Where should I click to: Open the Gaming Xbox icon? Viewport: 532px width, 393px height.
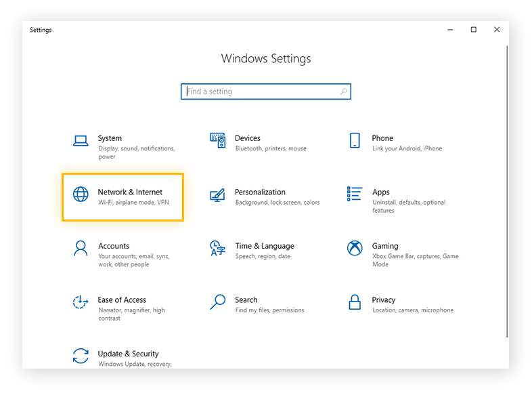[355, 249]
